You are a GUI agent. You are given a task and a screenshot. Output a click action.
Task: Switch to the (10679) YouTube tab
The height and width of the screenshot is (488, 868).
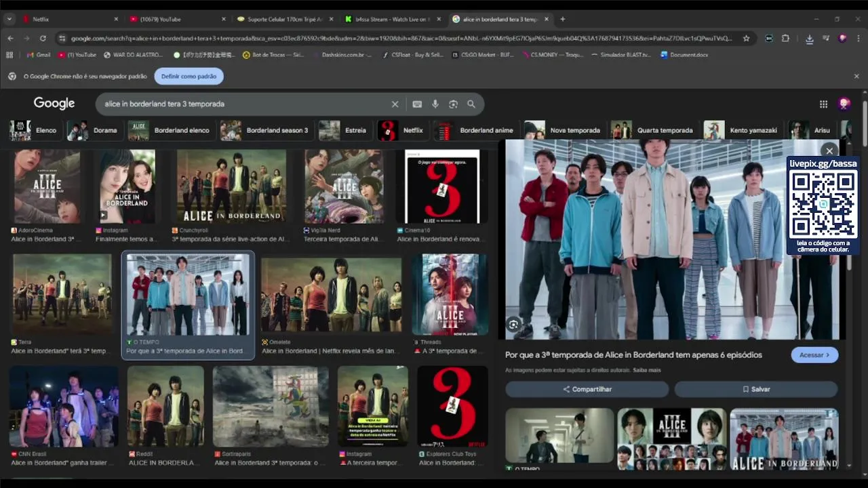178,19
